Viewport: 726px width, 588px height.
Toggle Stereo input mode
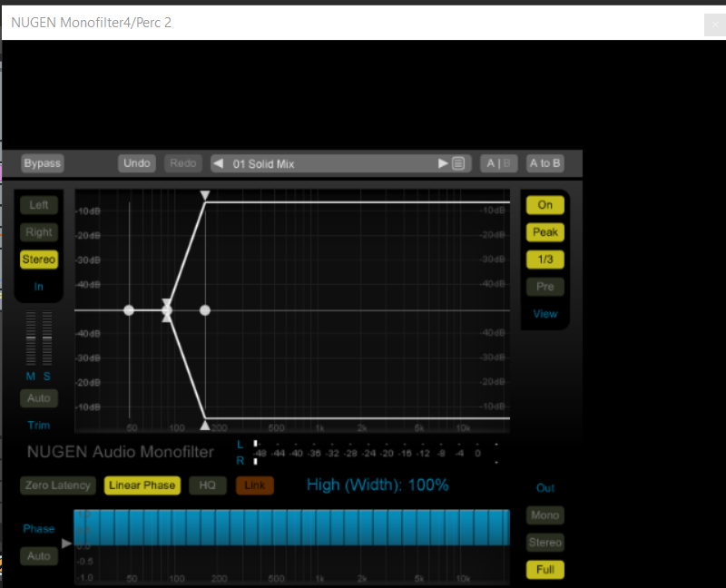click(x=39, y=260)
